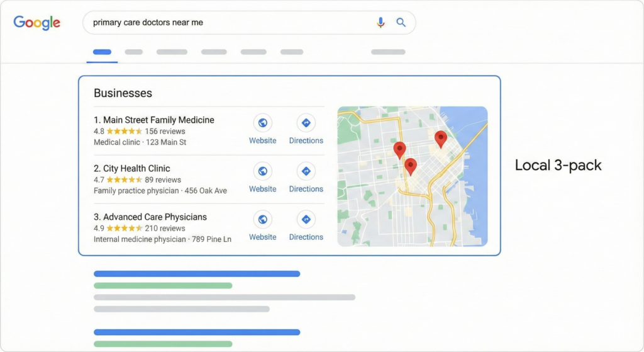Click the search box with query text
Screen dimensions: 644x352
tap(226, 23)
